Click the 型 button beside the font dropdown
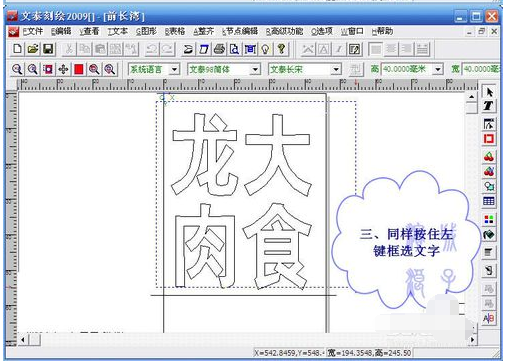 (x=356, y=69)
